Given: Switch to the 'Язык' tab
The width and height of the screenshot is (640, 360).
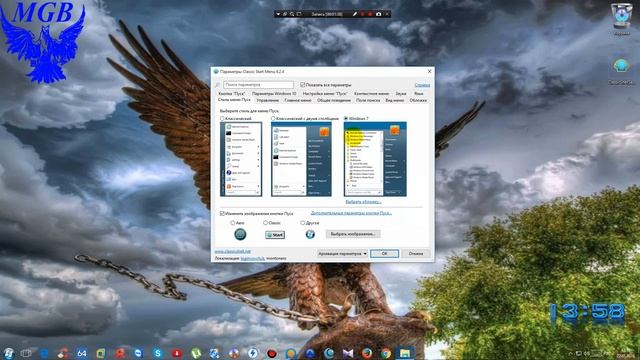Looking at the screenshot, I should pos(419,93).
